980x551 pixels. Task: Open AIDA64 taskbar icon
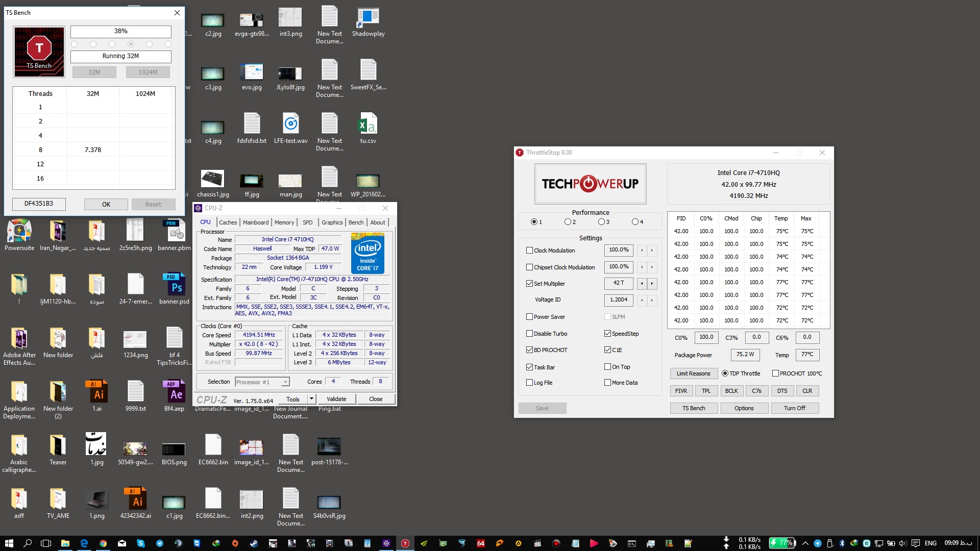coord(481,543)
